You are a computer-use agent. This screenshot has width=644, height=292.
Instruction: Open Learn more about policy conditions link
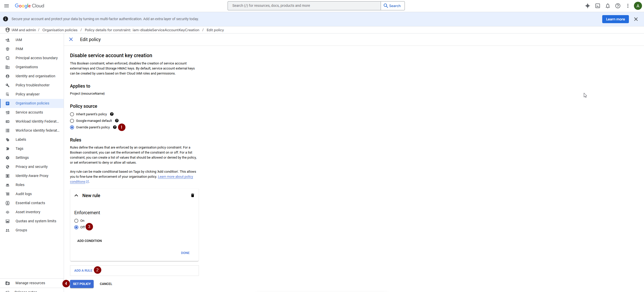[x=175, y=177]
